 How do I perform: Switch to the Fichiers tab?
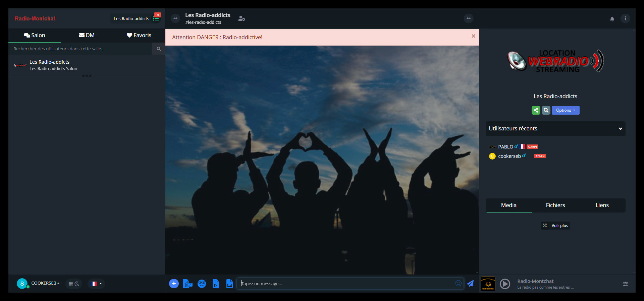click(555, 205)
